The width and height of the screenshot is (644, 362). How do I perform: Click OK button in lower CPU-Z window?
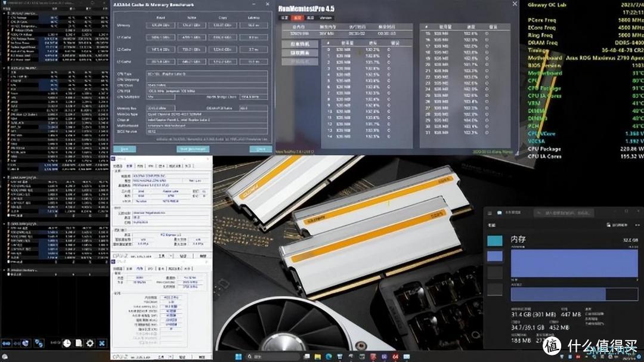click(202, 357)
